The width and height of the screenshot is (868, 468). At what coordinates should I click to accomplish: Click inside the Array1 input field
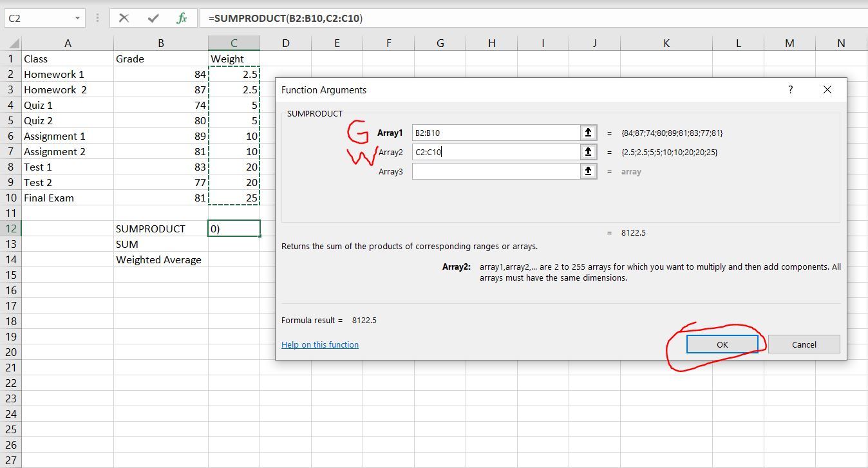pyautogui.click(x=496, y=133)
